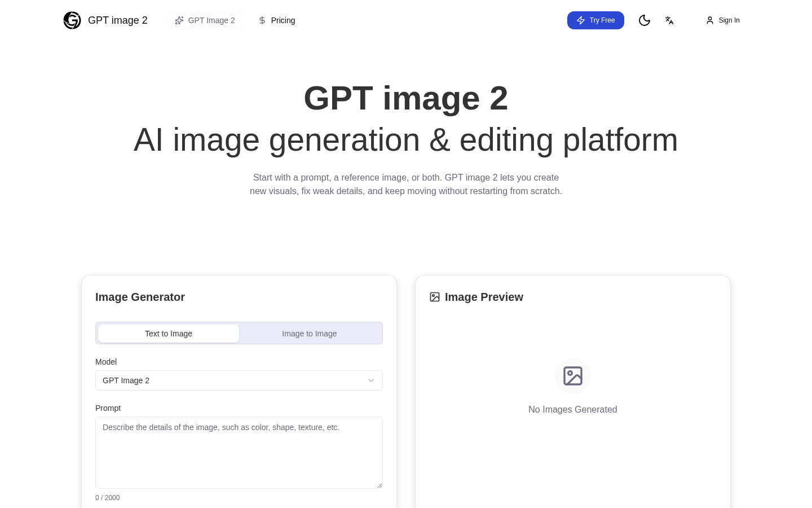Open the Model dropdown showing GPT Image 2

(x=239, y=380)
